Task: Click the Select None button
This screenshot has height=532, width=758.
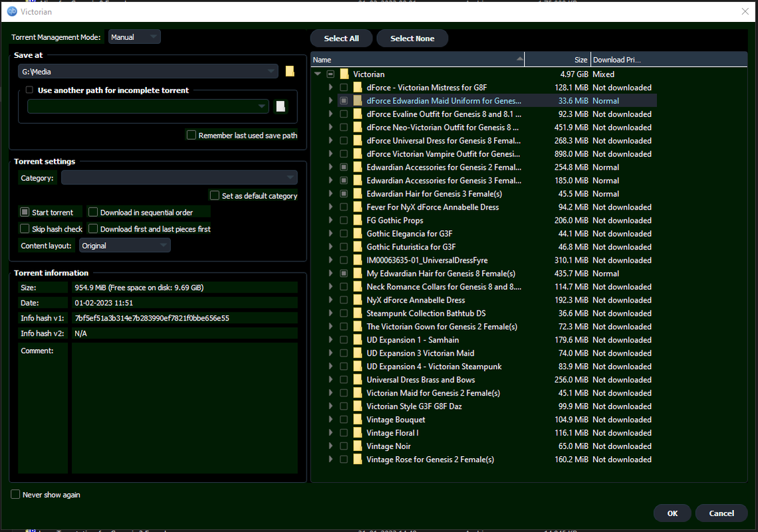Action: pos(412,38)
